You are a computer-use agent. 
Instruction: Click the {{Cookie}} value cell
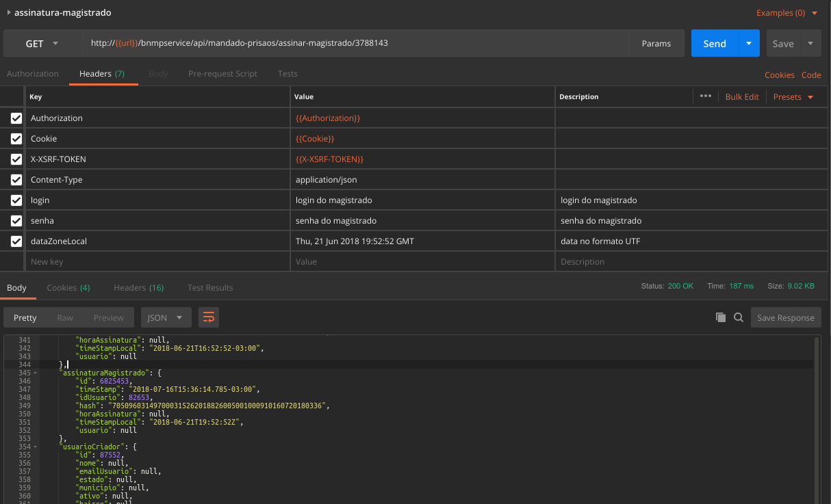click(x=422, y=139)
